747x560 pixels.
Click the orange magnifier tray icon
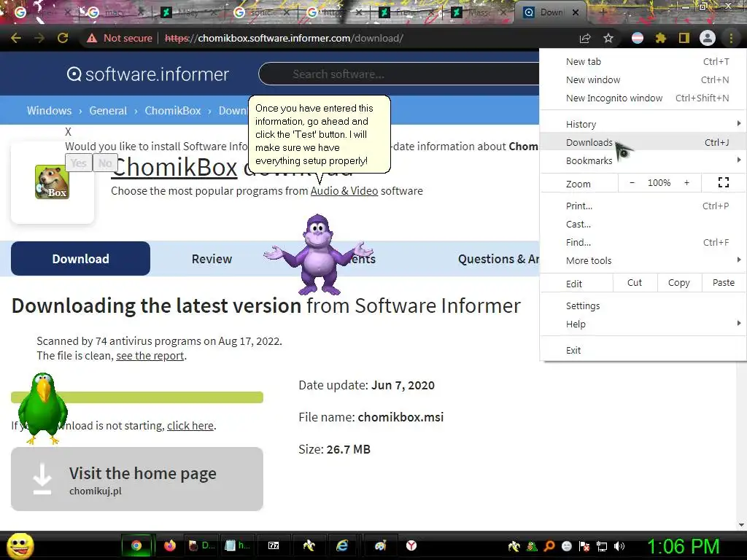[549, 546]
